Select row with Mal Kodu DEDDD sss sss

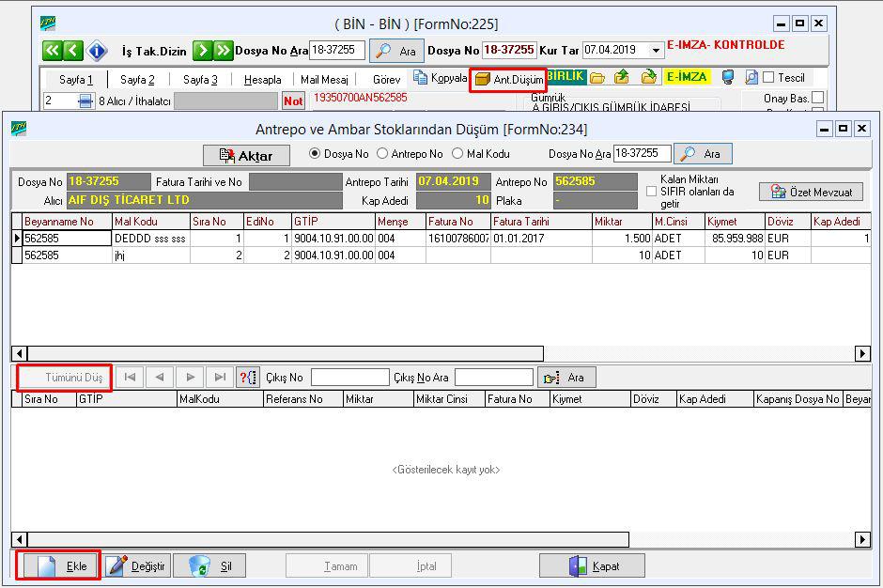(441, 239)
